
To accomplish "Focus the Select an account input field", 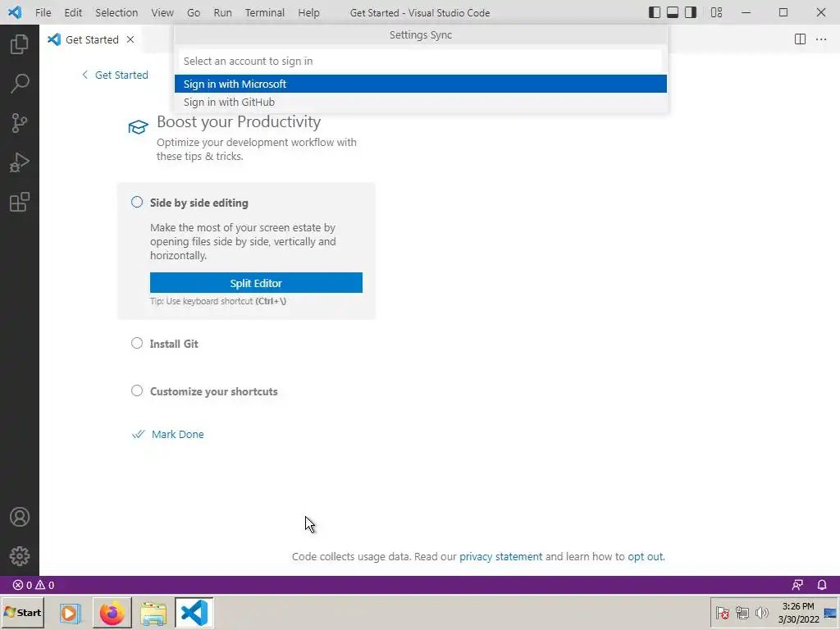I will tap(421, 61).
